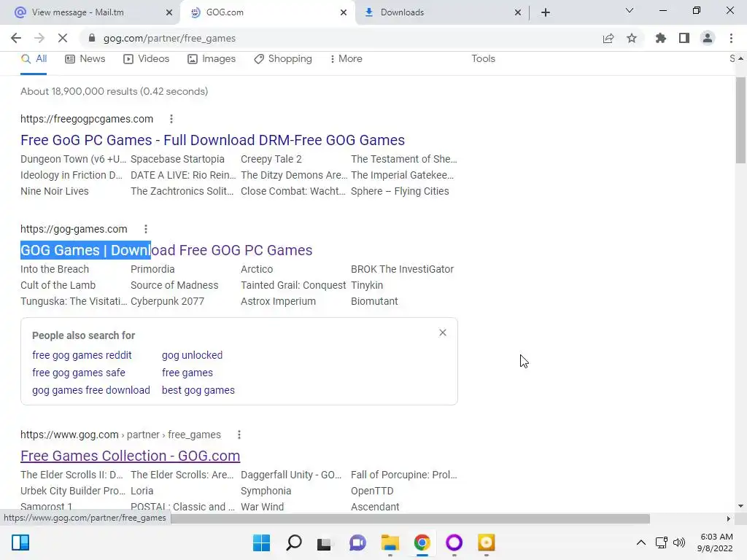This screenshot has height=560, width=747.
Task: Click the address bar URL
Action: click(169, 38)
